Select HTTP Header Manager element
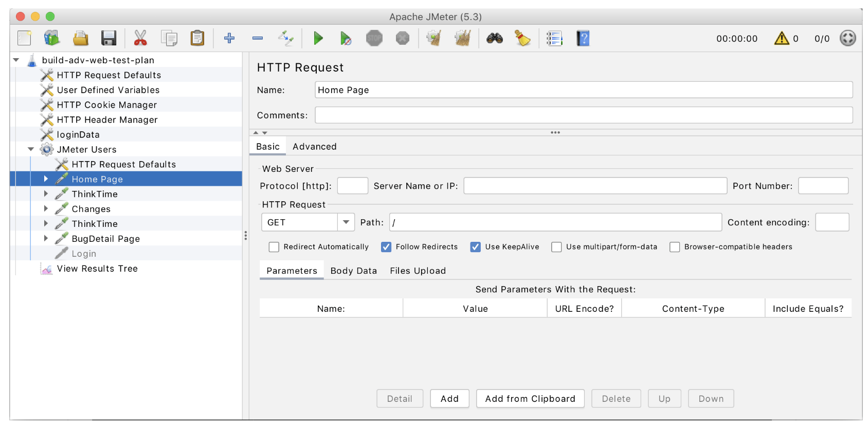Screen dimensions: 868x425 pyautogui.click(x=107, y=120)
